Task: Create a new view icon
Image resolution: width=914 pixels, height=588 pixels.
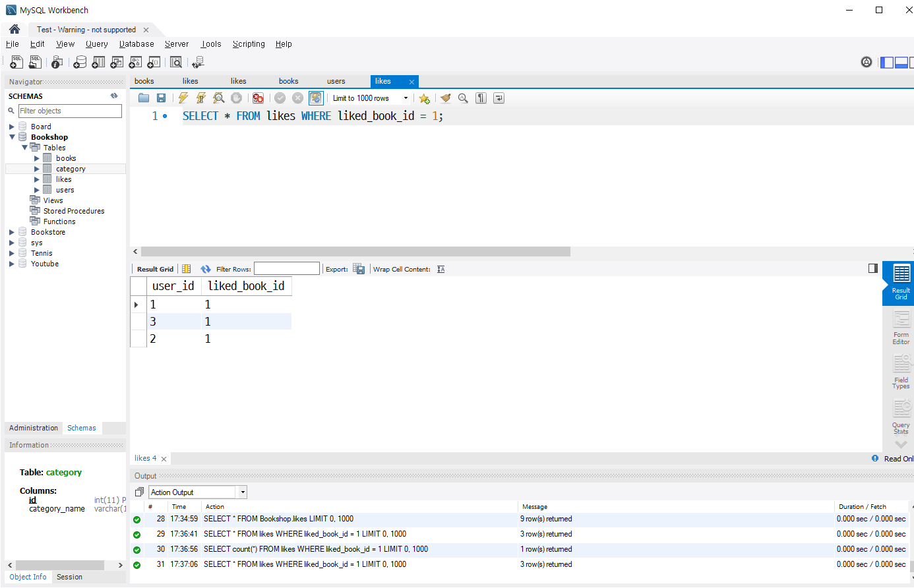Action: pos(117,62)
